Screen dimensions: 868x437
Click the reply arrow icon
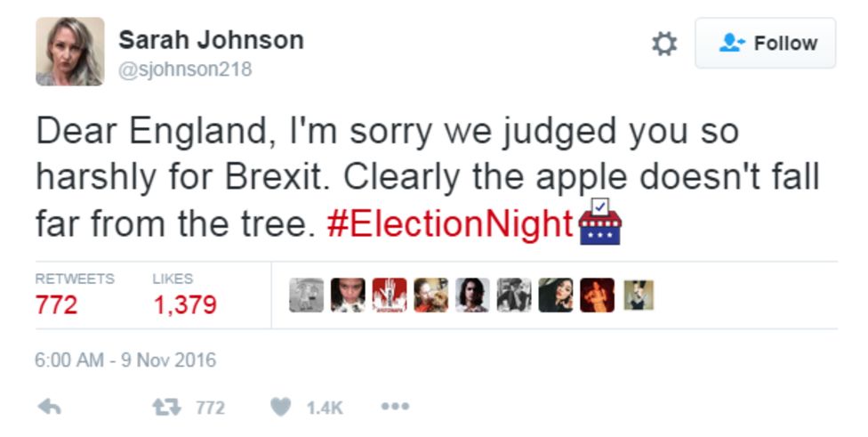click(x=50, y=407)
